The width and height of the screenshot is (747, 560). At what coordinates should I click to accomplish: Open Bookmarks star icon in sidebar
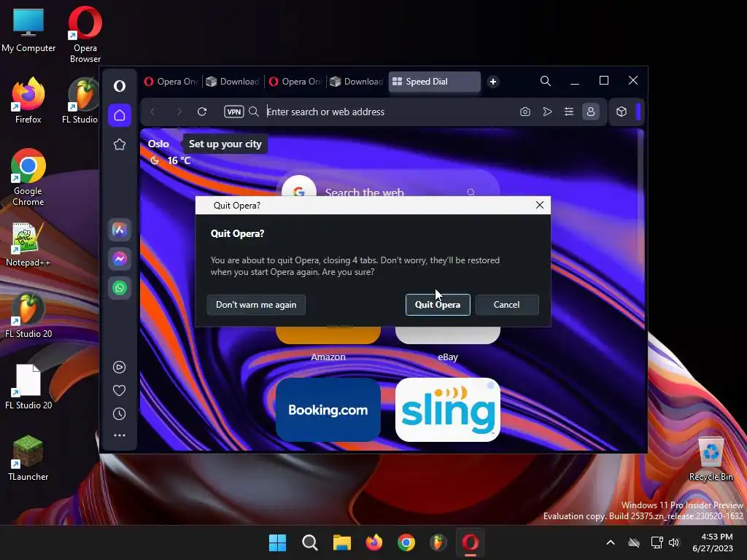coord(120,144)
